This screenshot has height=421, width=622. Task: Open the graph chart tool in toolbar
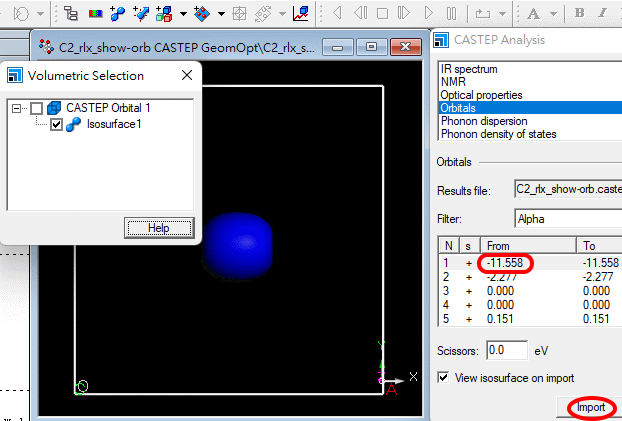pos(300,14)
